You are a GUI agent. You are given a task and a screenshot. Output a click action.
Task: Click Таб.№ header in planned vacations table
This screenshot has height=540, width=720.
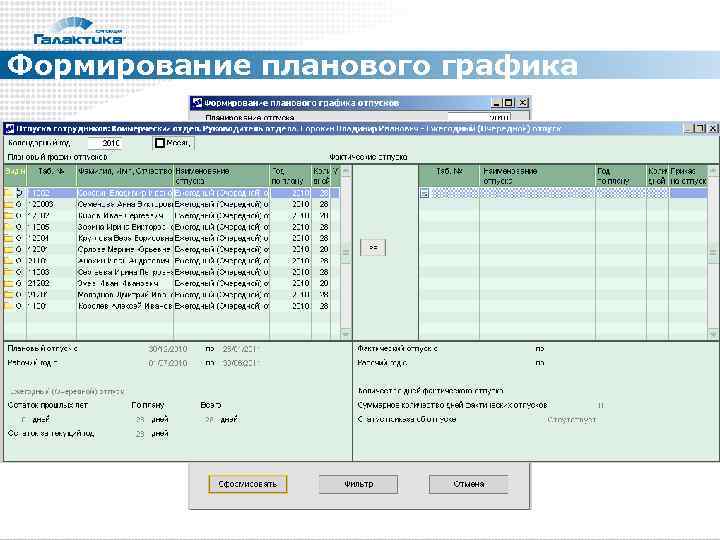tap(51, 176)
